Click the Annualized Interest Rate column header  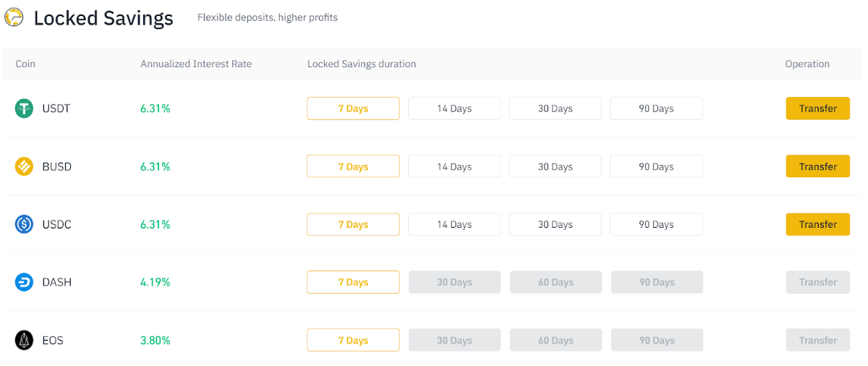pyautogui.click(x=196, y=64)
